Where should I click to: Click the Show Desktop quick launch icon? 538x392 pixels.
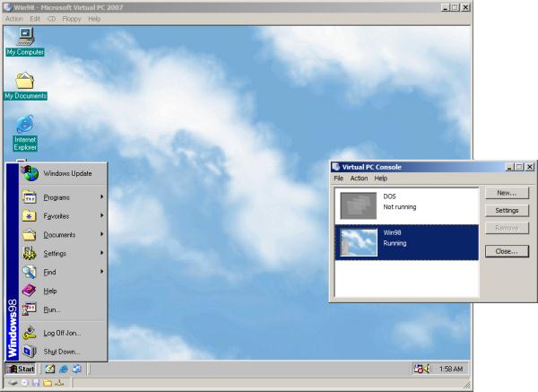coord(50,369)
